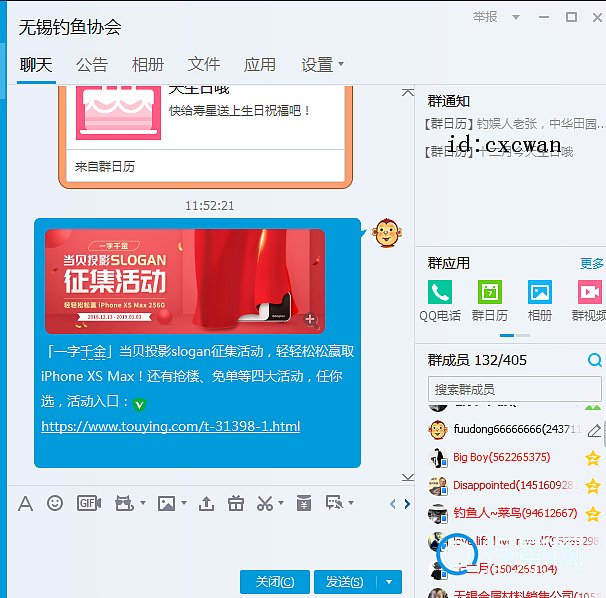Switch to the 聊天 tab
The image size is (606, 598).
[36, 65]
